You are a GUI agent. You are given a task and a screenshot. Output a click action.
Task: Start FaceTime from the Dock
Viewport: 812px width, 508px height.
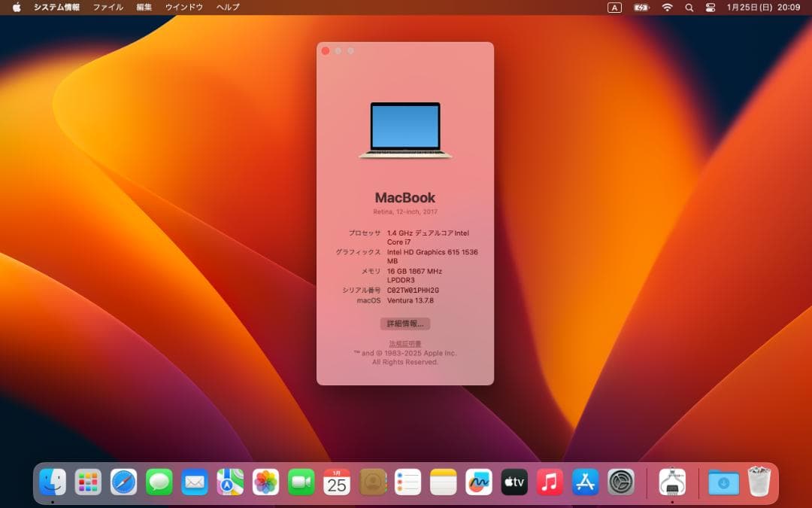[301, 482]
